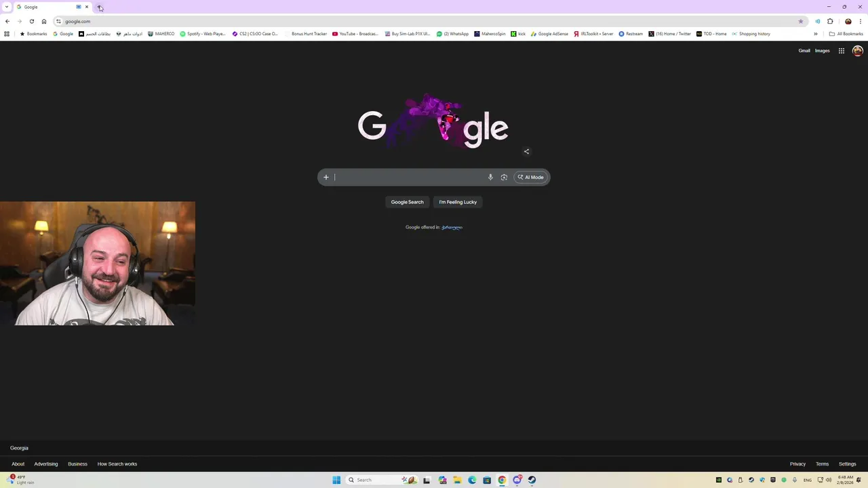Open the Bookmarks star bookmark

click(34, 34)
